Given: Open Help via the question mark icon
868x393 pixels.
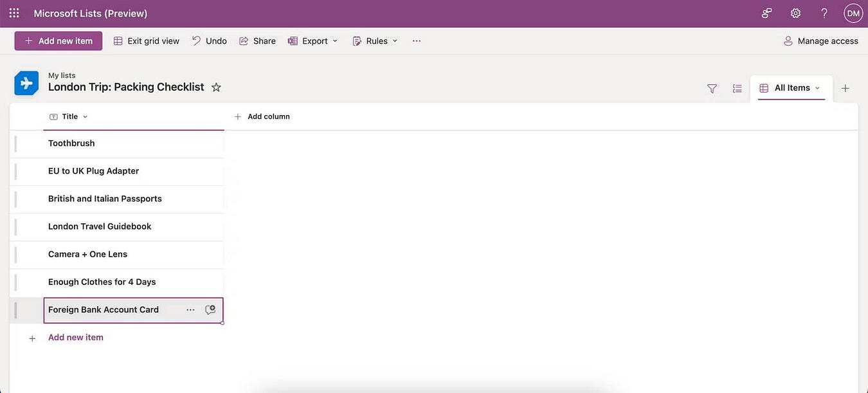Looking at the screenshot, I should pyautogui.click(x=824, y=12).
